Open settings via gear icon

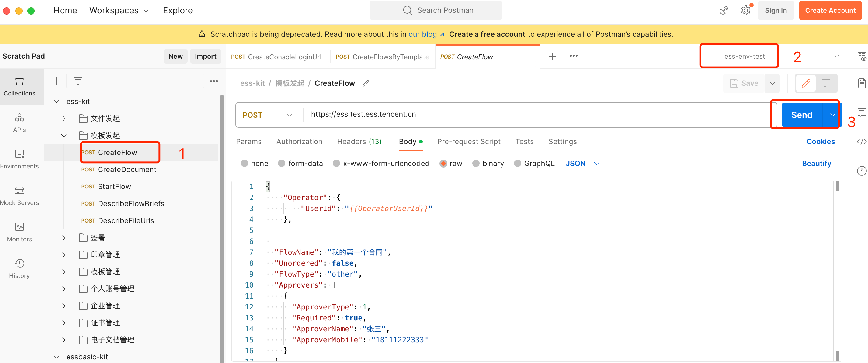[746, 10]
